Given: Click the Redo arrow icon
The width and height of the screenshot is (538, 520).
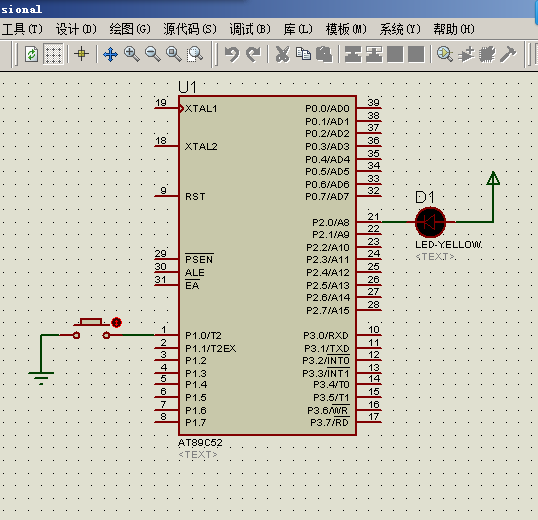Looking at the screenshot, I should pyautogui.click(x=253, y=54).
